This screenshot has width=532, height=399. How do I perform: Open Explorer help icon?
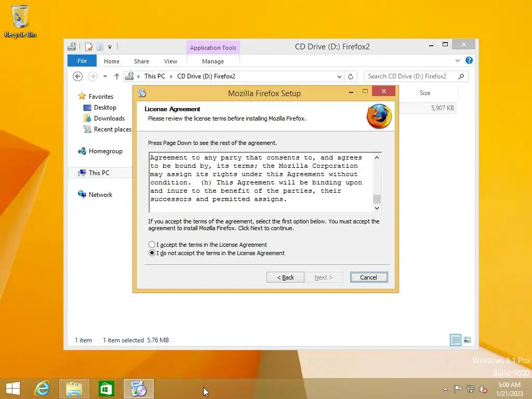click(x=469, y=60)
